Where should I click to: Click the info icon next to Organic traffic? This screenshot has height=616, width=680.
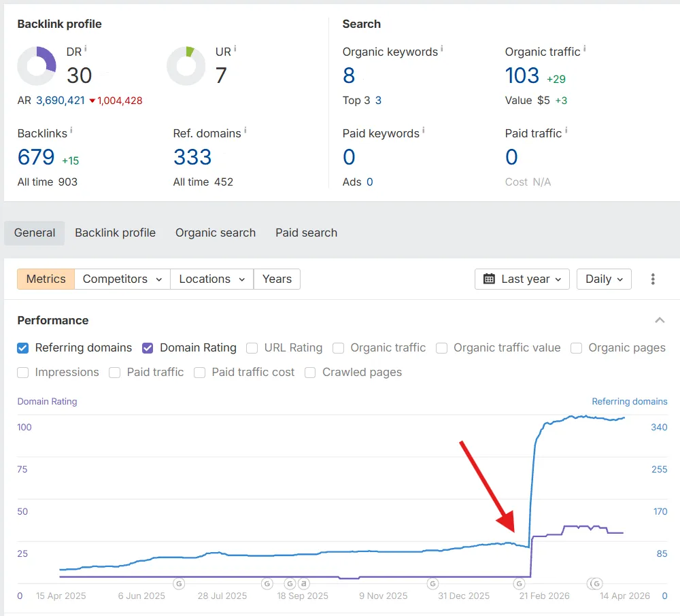coord(585,49)
